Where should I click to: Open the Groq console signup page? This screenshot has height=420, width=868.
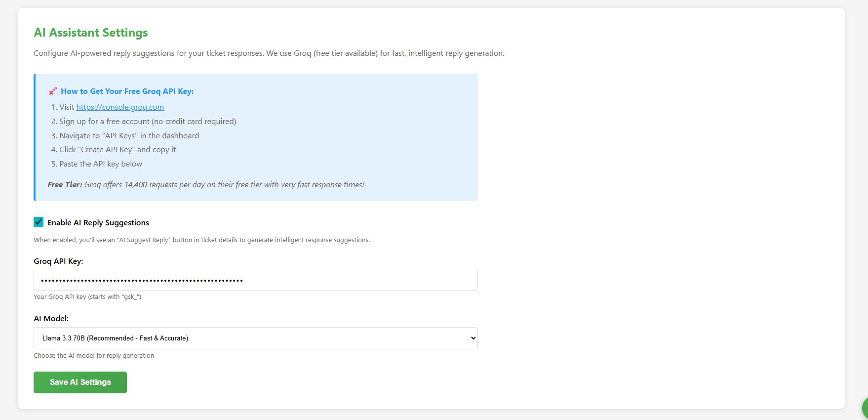click(x=120, y=107)
